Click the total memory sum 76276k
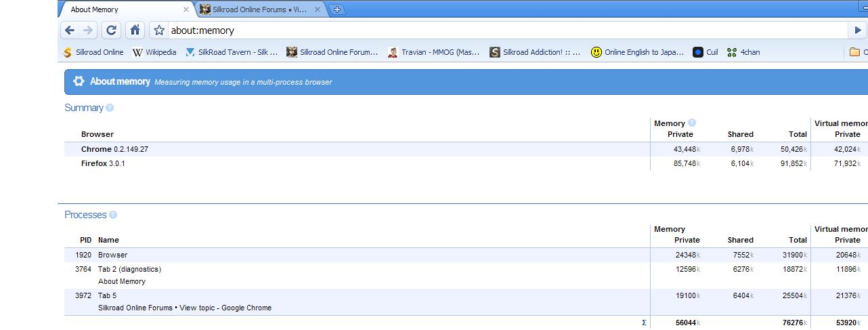868x330 pixels. pyautogui.click(x=795, y=323)
